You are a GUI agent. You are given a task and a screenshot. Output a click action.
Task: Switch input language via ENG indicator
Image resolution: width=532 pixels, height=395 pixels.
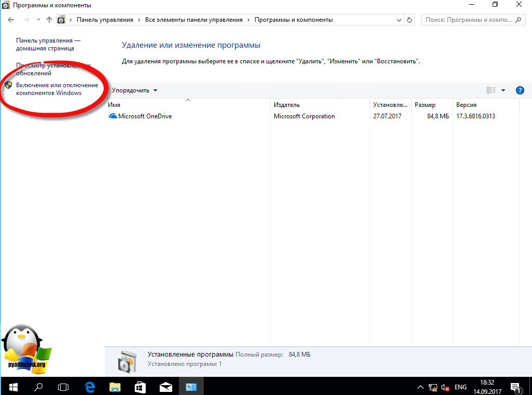pyautogui.click(x=460, y=387)
